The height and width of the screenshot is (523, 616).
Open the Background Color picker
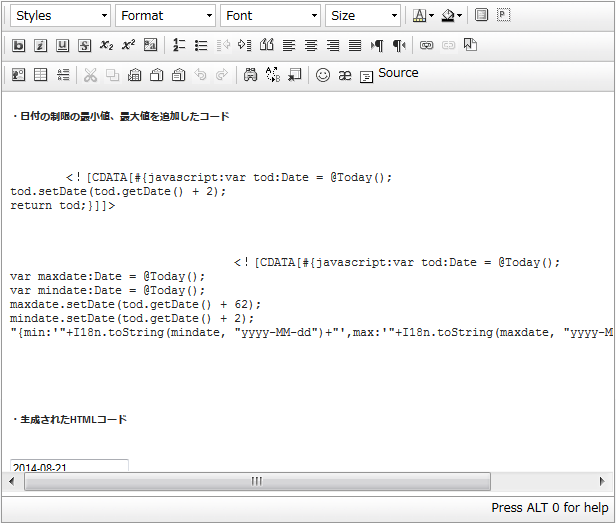tap(451, 16)
